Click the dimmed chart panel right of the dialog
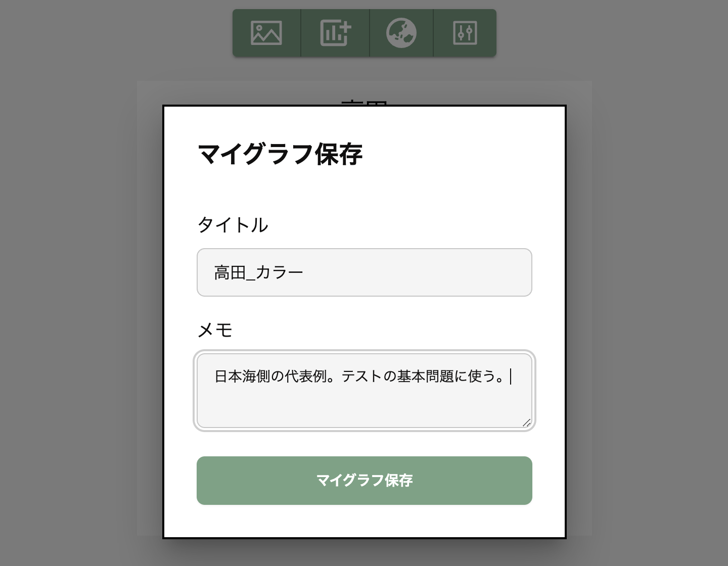The width and height of the screenshot is (728, 566). 578,303
